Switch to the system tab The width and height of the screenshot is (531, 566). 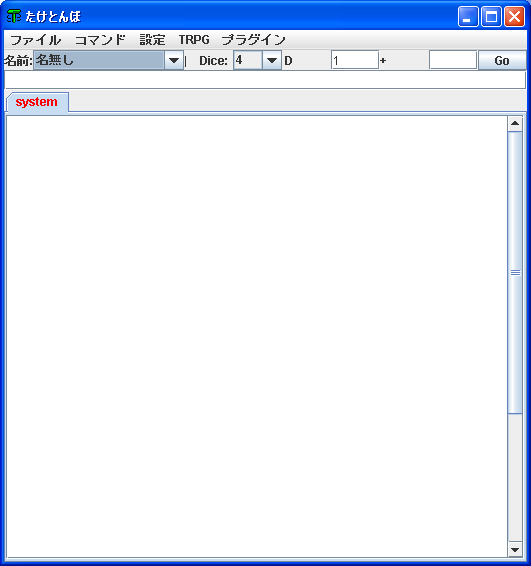37,102
